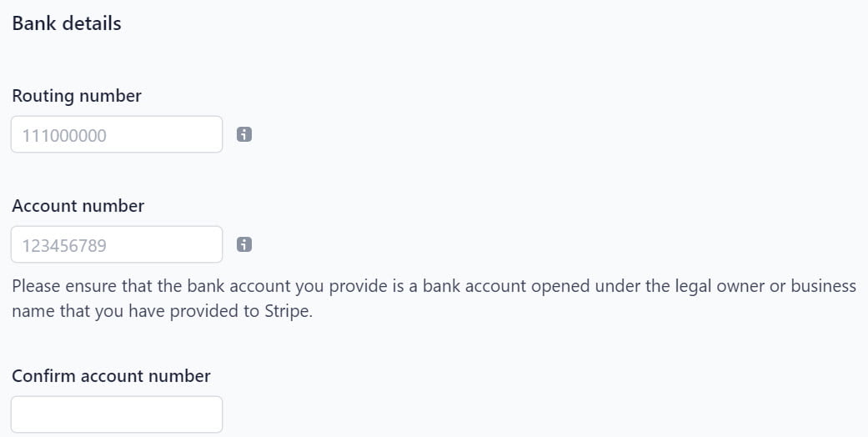Click the word "business" ending the first notice line
Screen dimensions: 868x437
pyautogui.click(x=824, y=286)
